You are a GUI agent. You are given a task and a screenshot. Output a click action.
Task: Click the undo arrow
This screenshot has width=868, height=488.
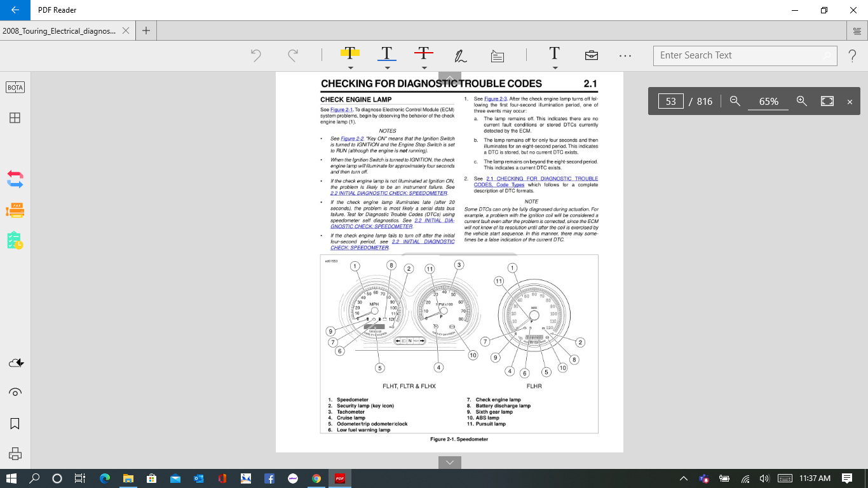pos(256,56)
